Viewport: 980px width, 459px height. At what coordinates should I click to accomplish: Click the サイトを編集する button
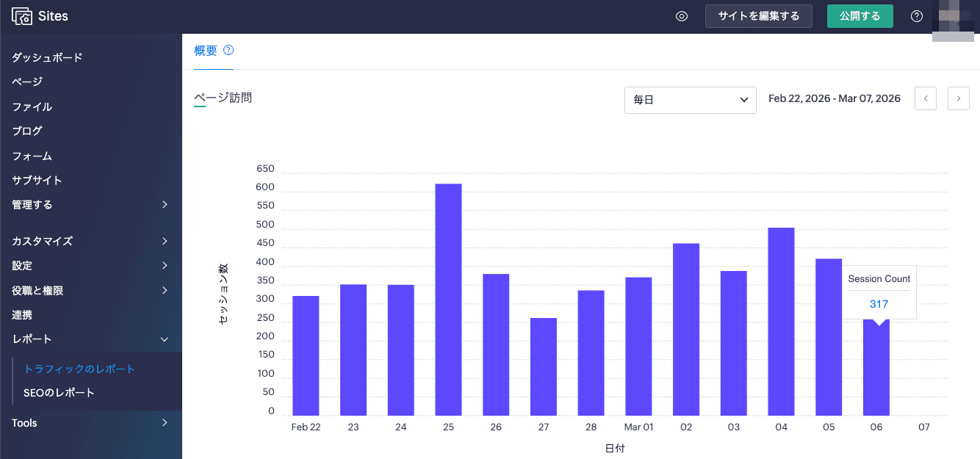[758, 16]
